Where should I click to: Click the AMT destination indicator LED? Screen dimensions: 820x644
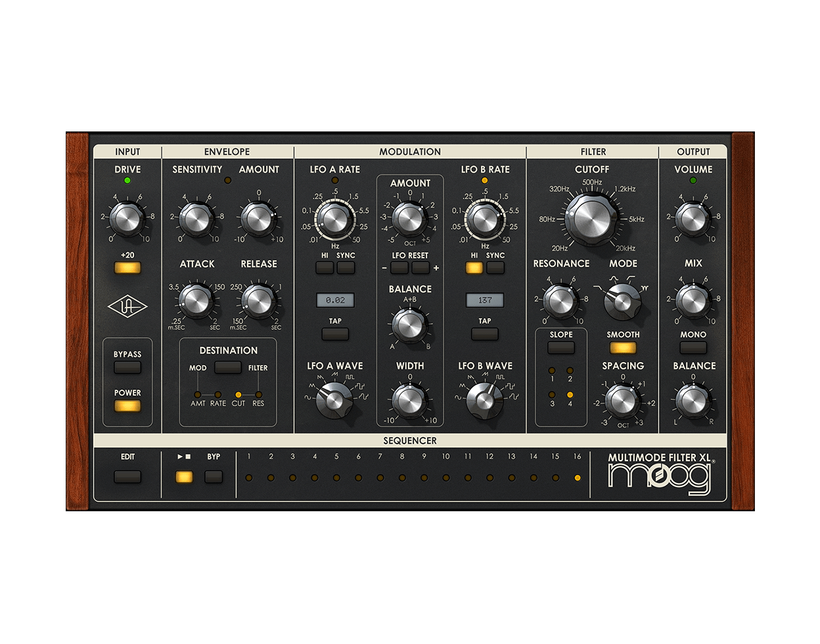pyautogui.click(x=197, y=394)
